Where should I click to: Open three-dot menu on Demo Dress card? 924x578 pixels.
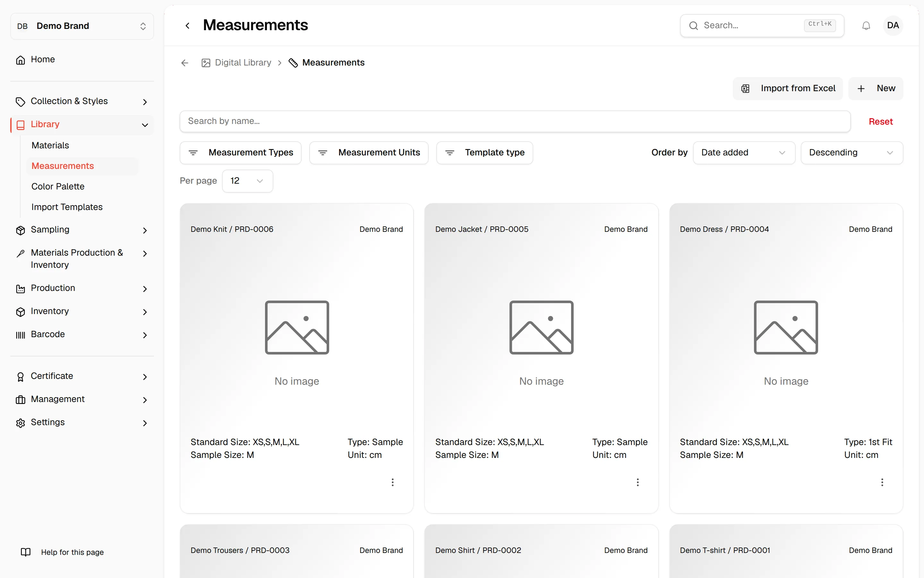pos(882,482)
